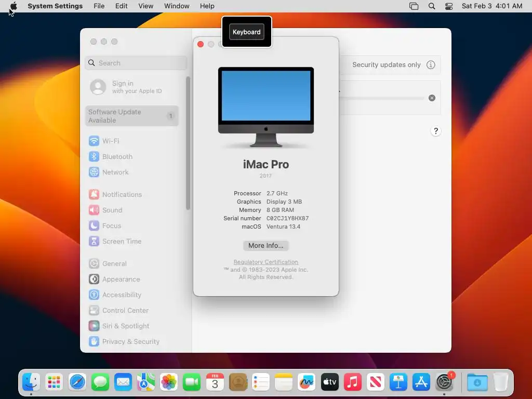Select Software Update Available in sidebar
The image size is (532, 399).
click(131, 116)
